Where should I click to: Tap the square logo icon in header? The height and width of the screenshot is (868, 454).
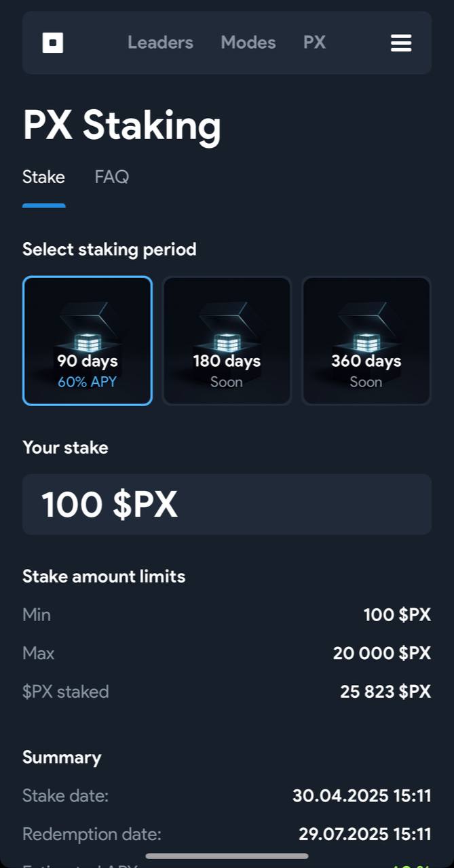click(x=53, y=43)
